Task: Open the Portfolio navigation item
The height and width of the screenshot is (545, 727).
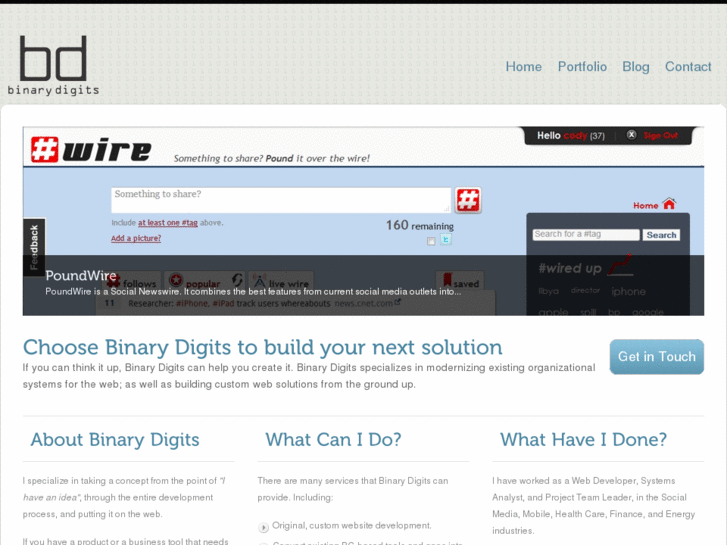Action: click(x=582, y=67)
